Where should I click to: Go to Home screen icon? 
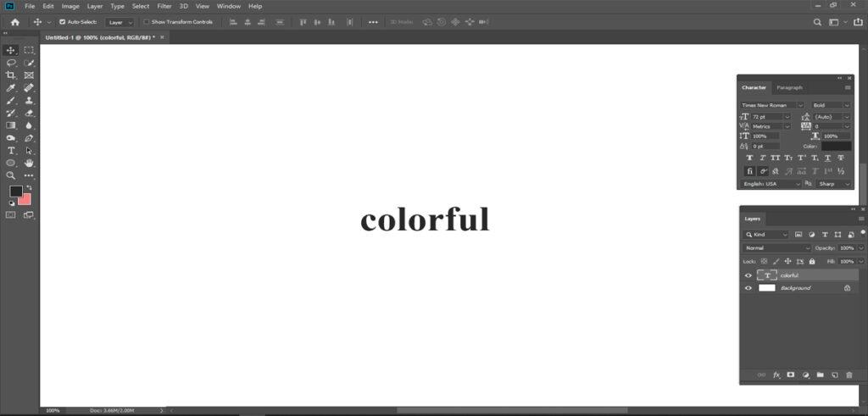pos(15,22)
